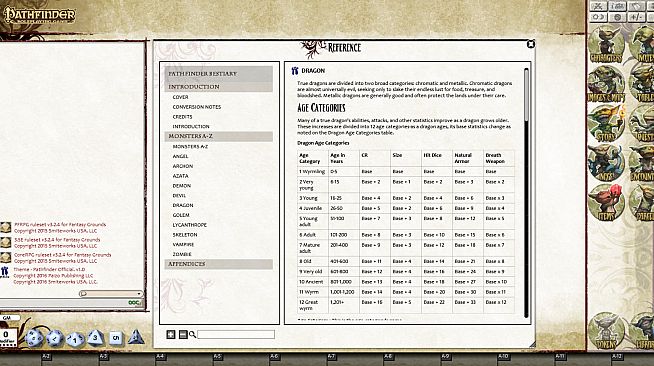Image resolution: width=654 pixels, height=366 pixels.
Task: Open the Story sidebar button
Action: pyautogui.click(x=606, y=123)
